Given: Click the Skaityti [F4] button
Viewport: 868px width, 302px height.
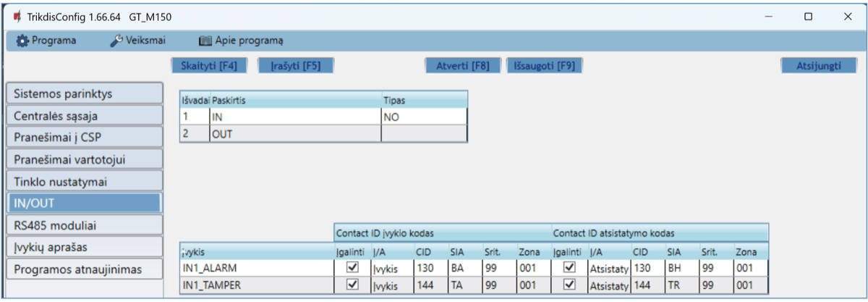Looking at the screenshot, I should (x=208, y=65).
